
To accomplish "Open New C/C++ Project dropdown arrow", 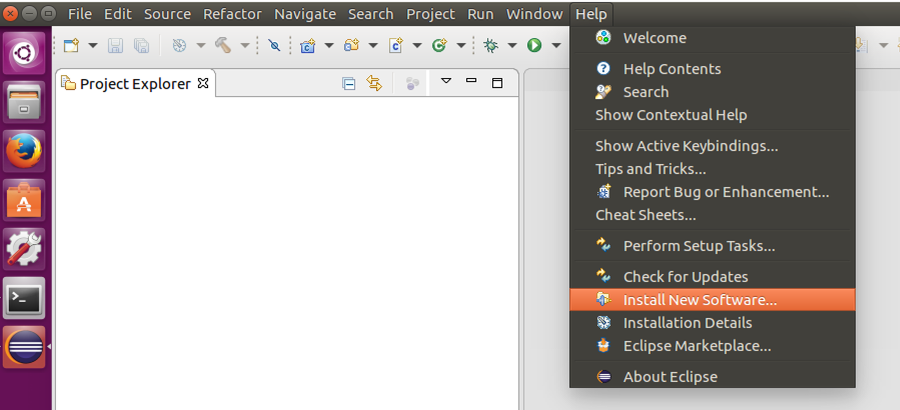I will (x=329, y=45).
